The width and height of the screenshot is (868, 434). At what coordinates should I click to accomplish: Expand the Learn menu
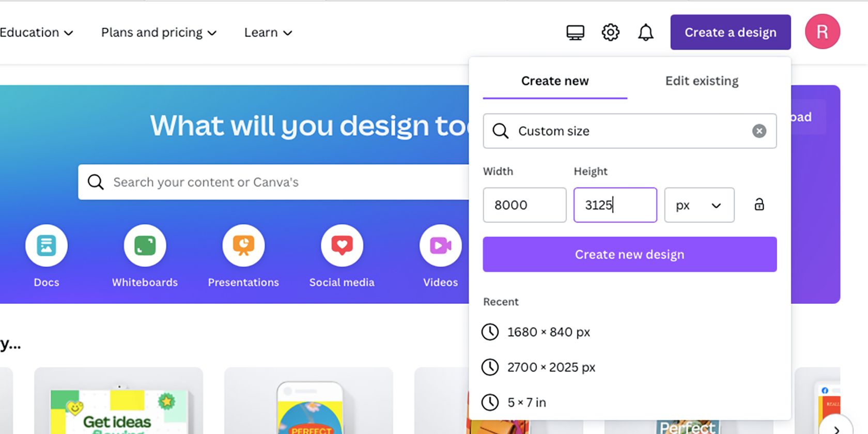tap(268, 33)
